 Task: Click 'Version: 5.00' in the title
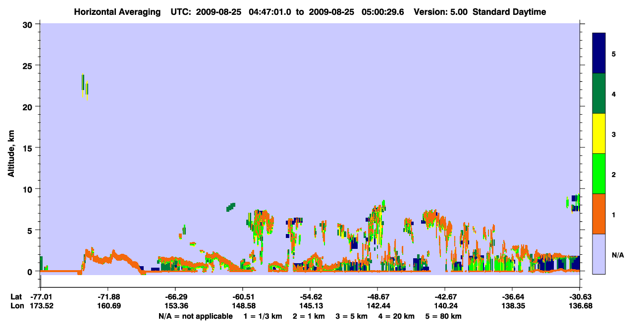[x=440, y=12]
